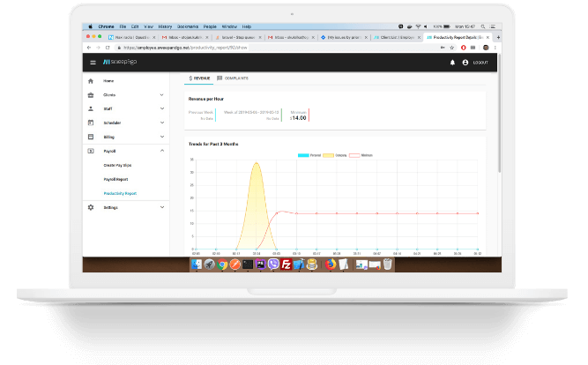Click the Home icon in the sidebar
Viewport: 588px width, 365px height.
pos(91,80)
